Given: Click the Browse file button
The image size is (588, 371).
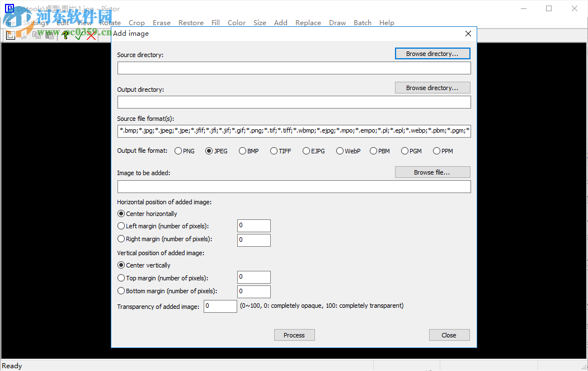Looking at the screenshot, I should 432,172.
